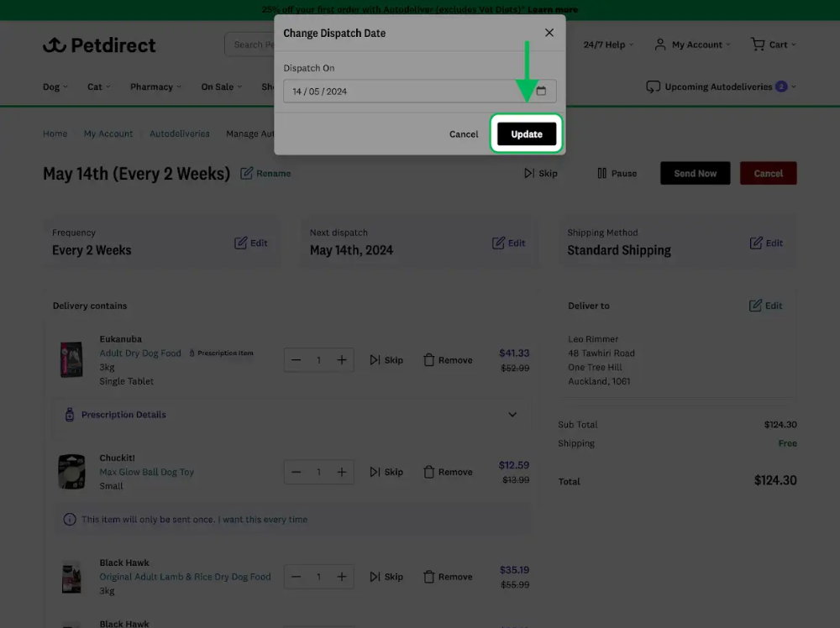
Task: Edit the Next dispatch date
Action: click(508, 243)
